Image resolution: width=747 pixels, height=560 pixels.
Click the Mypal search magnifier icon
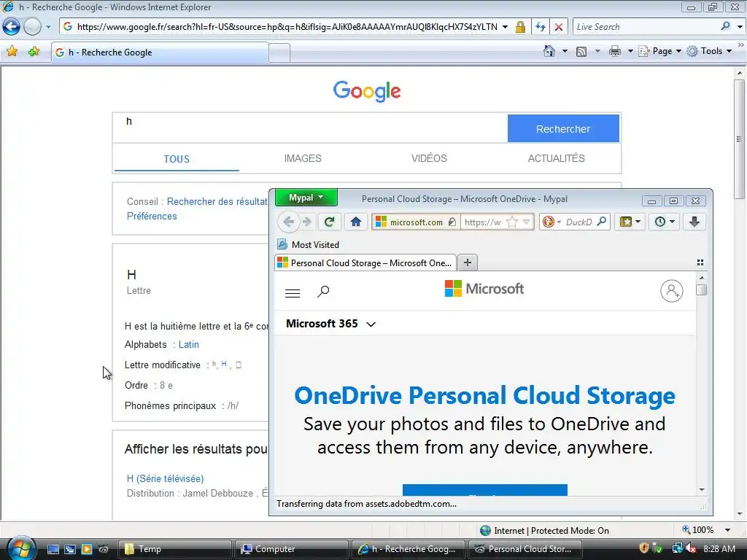coord(602,222)
